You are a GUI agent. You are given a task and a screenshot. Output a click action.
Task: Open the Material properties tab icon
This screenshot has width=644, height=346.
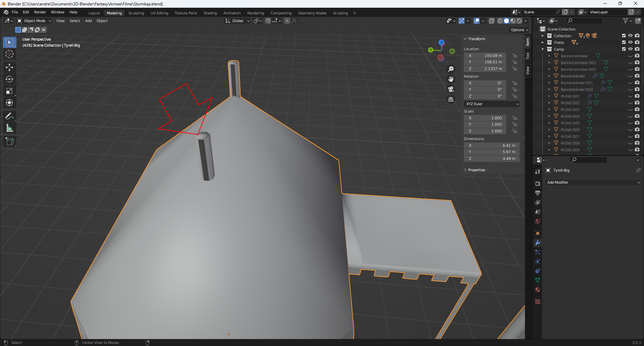click(538, 290)
